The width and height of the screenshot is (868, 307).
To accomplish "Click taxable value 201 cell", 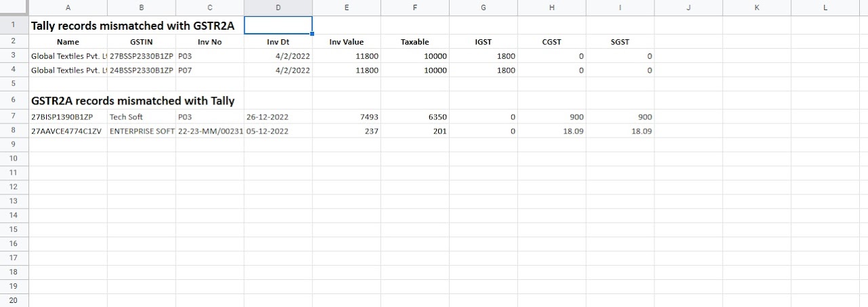I will tap(415, 131).
